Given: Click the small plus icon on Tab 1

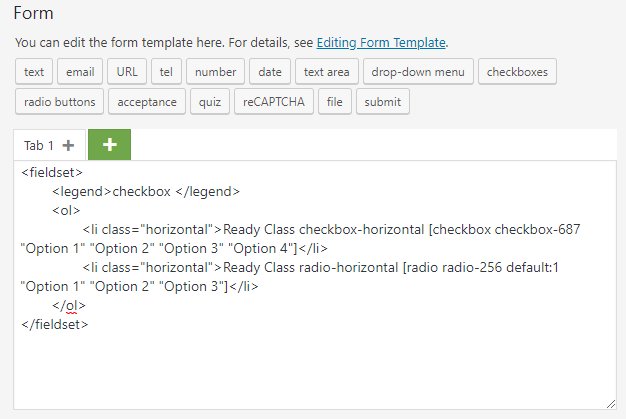Looking at the screenshot, I should tap(69, 145).
